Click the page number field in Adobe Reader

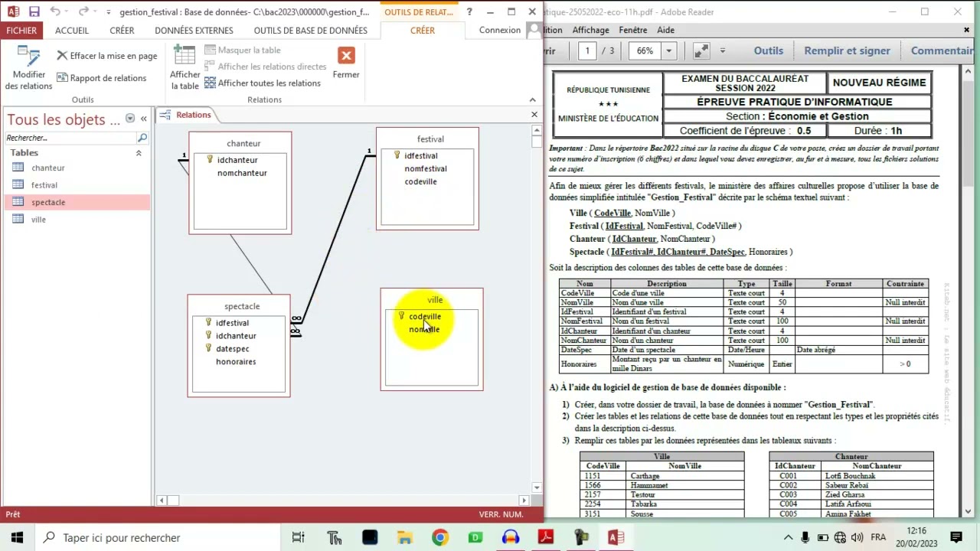588,51
